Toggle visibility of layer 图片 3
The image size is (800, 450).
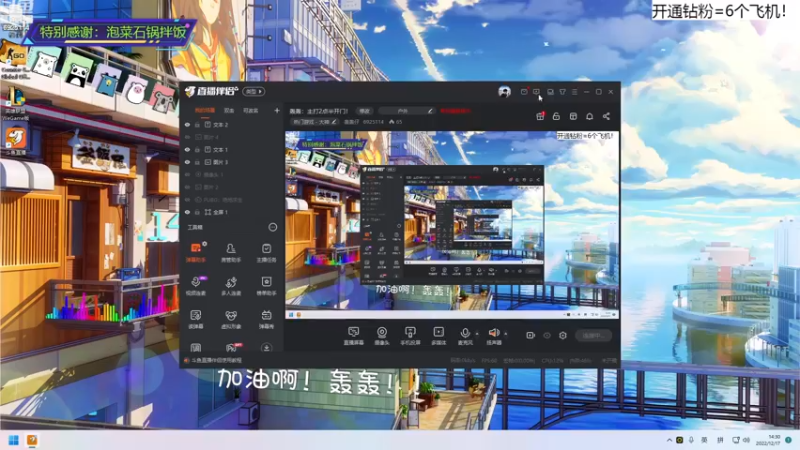click(187, 162)
